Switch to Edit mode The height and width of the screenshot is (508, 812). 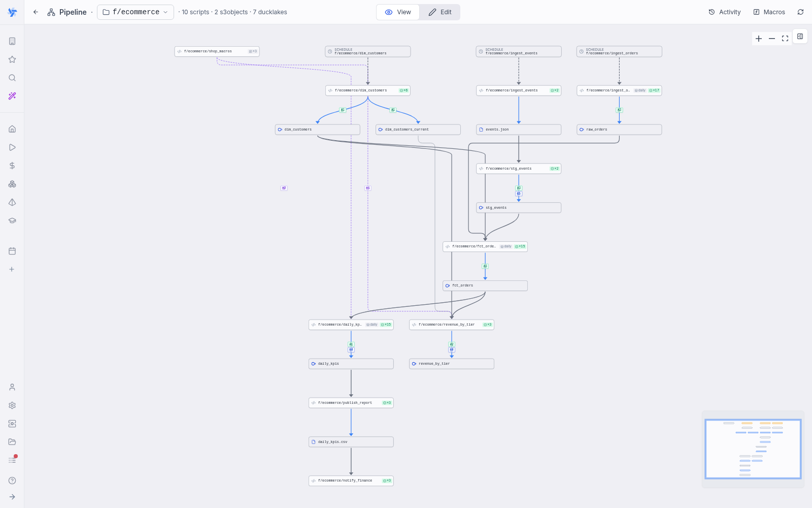439,12
